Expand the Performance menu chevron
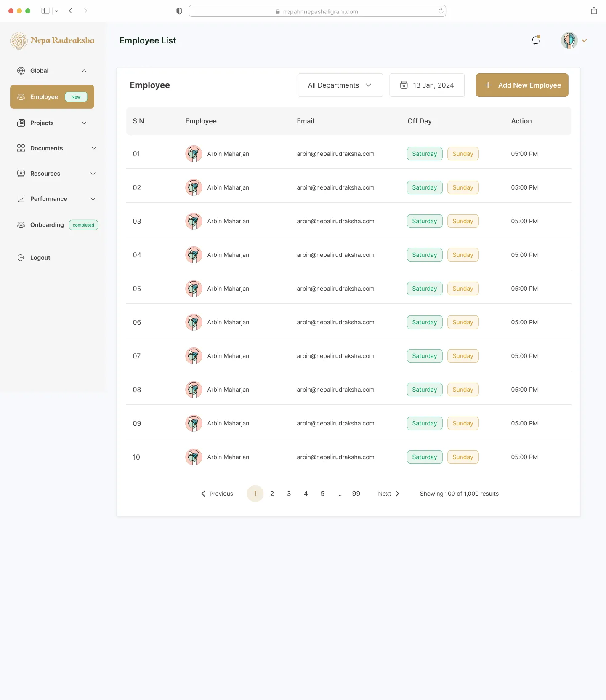 coord(93,199)
